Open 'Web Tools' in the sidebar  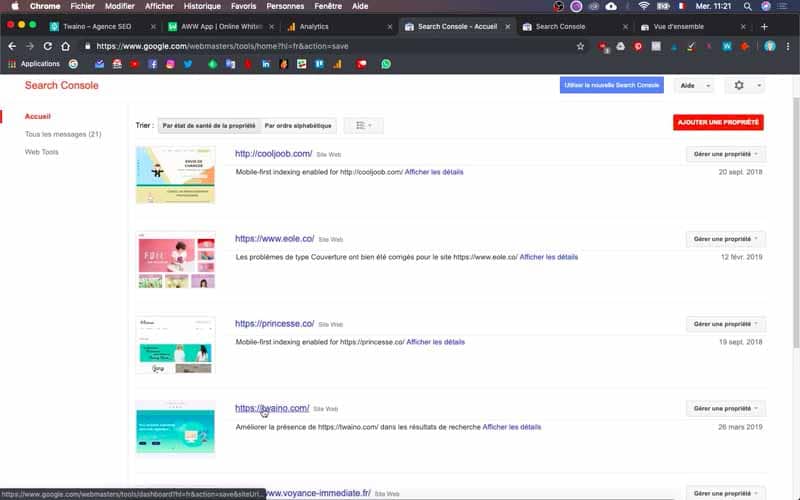[x=42, y=152]
